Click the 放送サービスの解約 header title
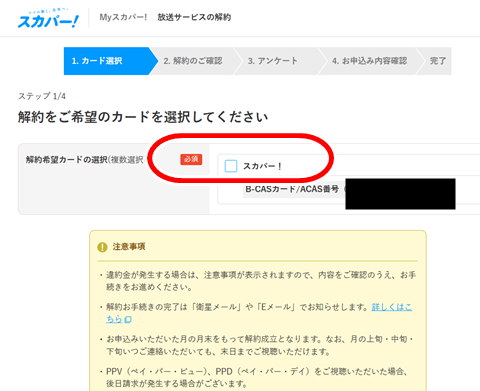Viewport: 480px width, 391px height. pyautogui.click(x=194, y=17)
